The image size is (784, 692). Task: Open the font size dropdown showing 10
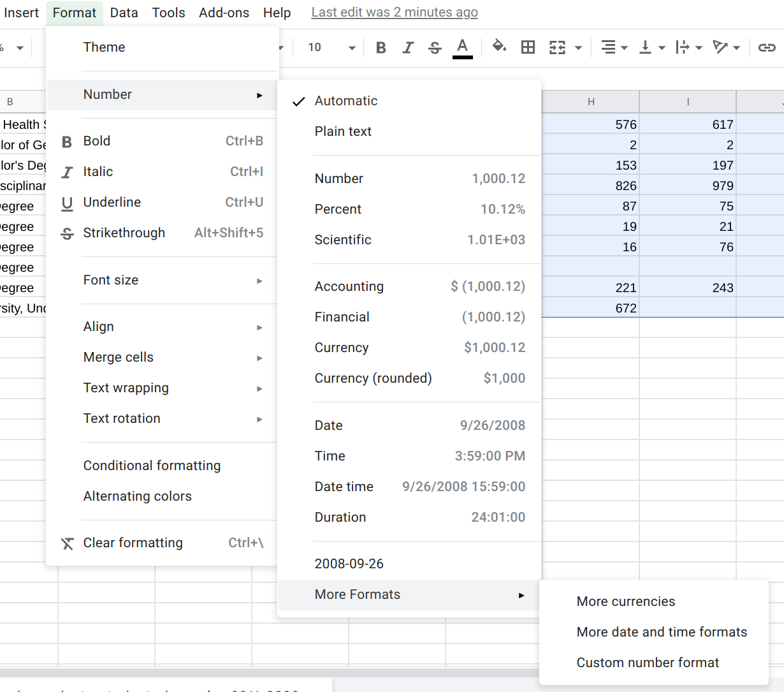coord(331,48)
